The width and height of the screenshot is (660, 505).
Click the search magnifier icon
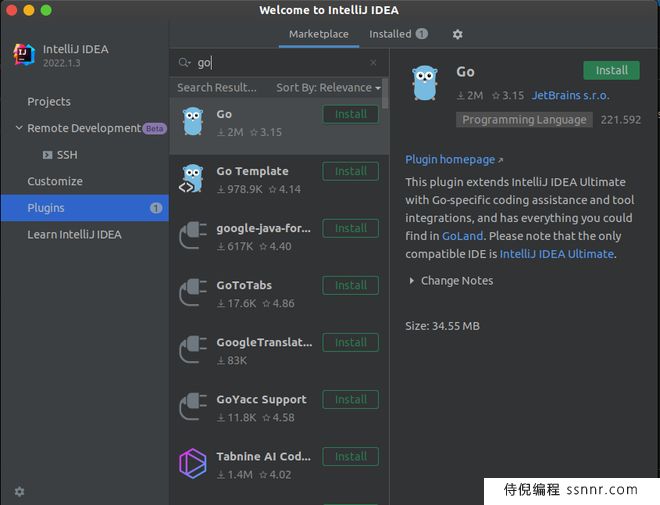tap(184, 63)
